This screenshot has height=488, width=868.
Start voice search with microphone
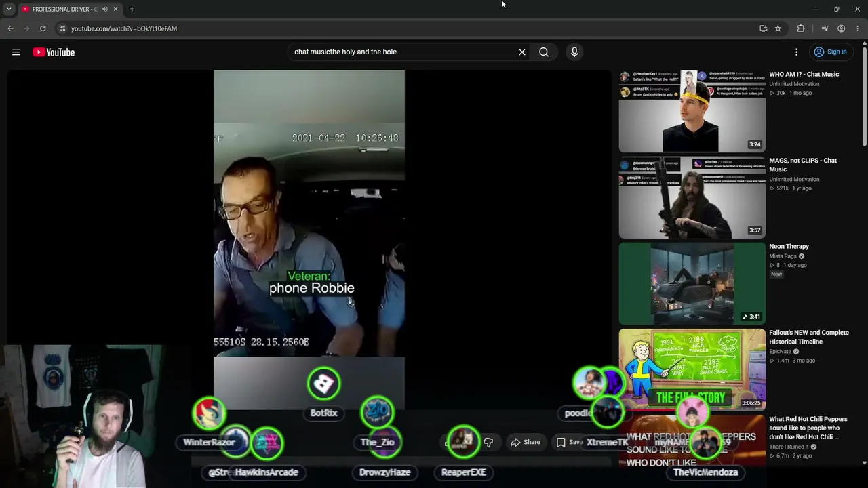pyautogui.click(x=574, y=52)
